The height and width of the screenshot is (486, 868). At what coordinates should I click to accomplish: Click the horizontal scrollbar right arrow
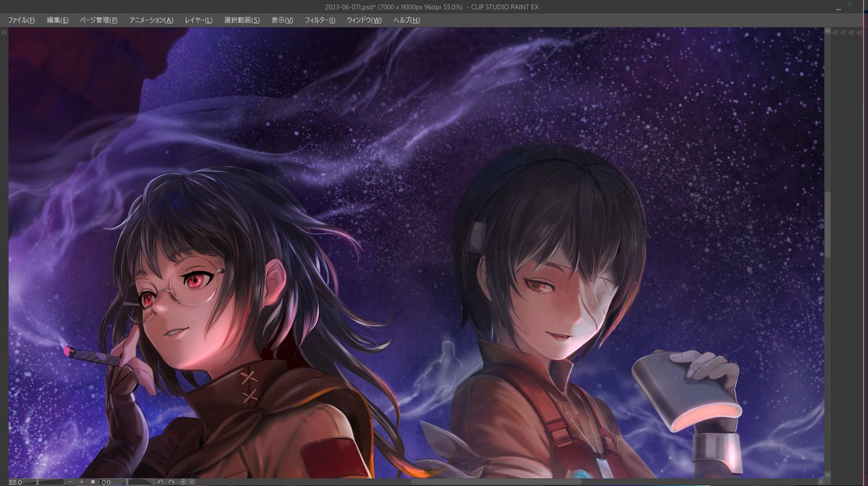[820, 482]
